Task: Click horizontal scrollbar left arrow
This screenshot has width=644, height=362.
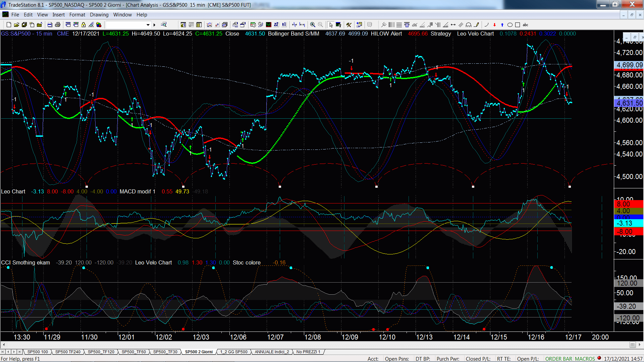Action: click(4, 345)
